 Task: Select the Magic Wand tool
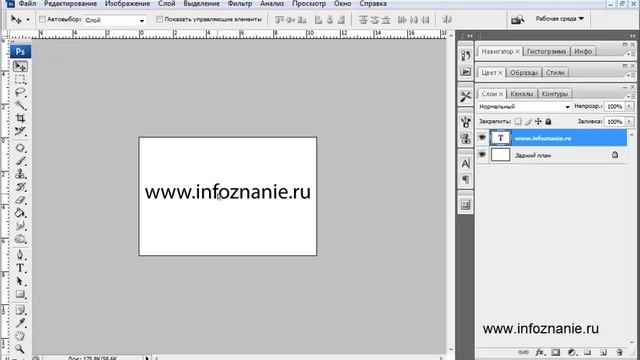point(20,105)
